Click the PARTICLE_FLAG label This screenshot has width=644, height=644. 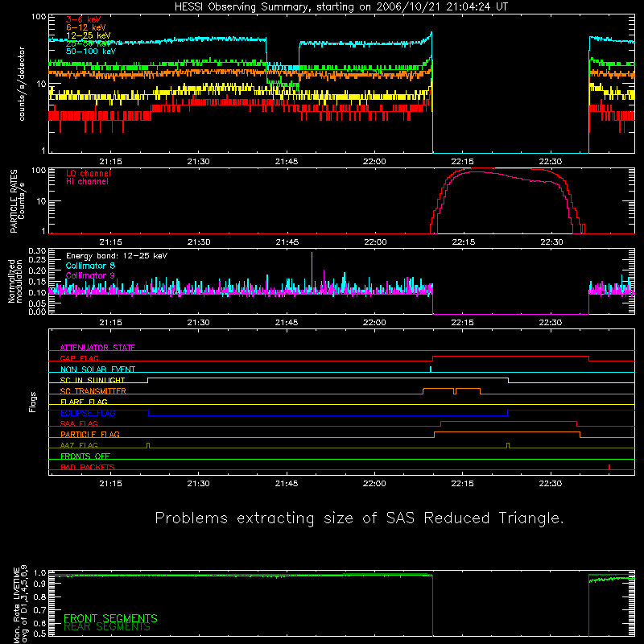tap(90, 434)
